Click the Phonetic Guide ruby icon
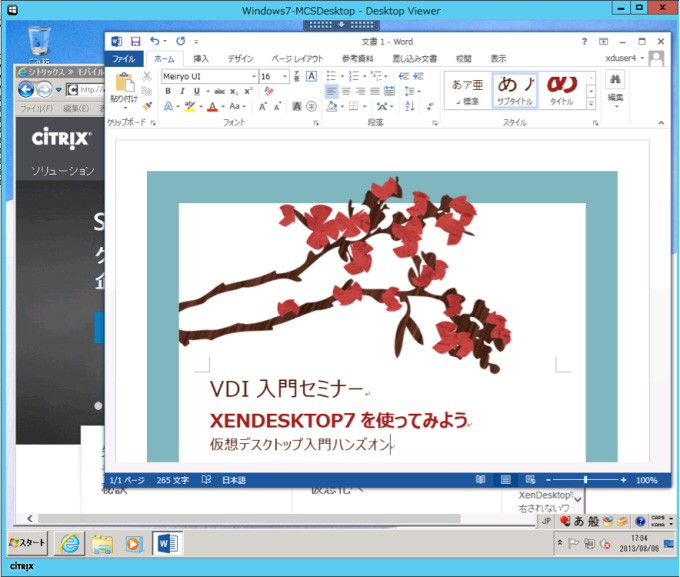This screenshot has width=680, height=577. pos(297,76)
